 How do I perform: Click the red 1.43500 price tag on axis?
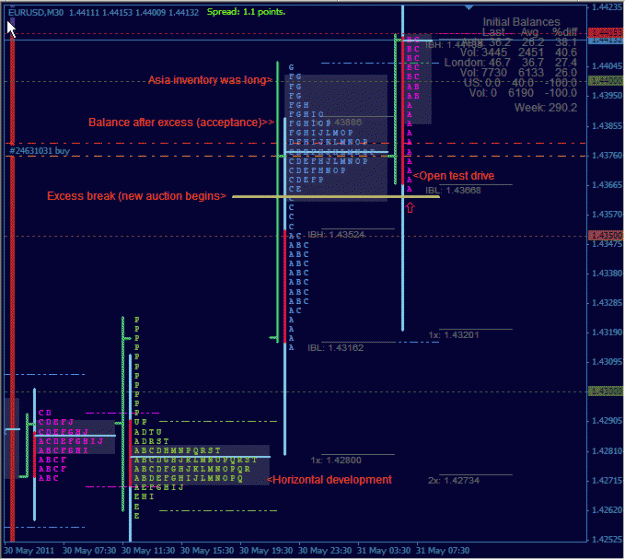click(606, 235)
